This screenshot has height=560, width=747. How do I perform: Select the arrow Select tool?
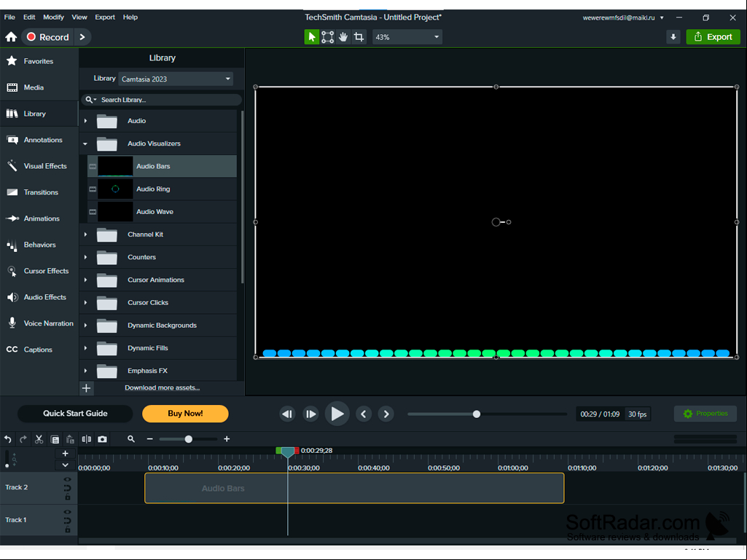pyautogui.click(x=312, y=36)
